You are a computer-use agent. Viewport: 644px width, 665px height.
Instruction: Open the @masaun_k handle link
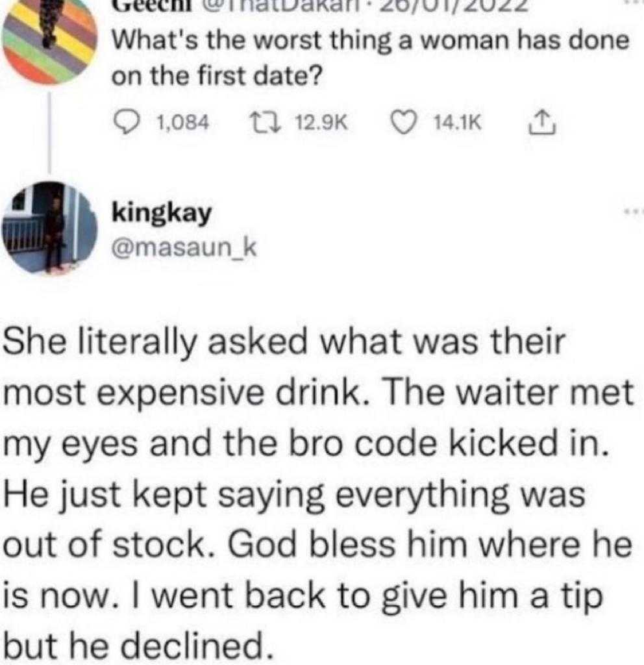coord(184,247)
